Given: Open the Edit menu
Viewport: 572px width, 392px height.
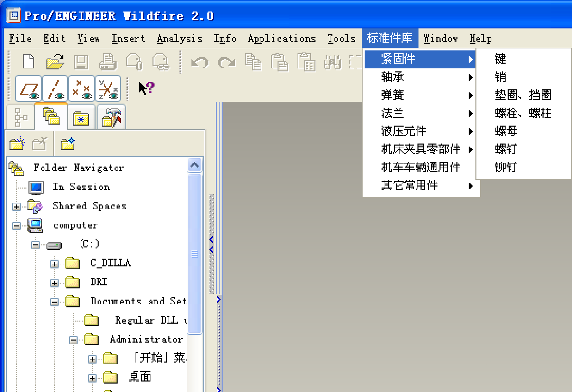Looking at the screenshot, I should [54, 39].
